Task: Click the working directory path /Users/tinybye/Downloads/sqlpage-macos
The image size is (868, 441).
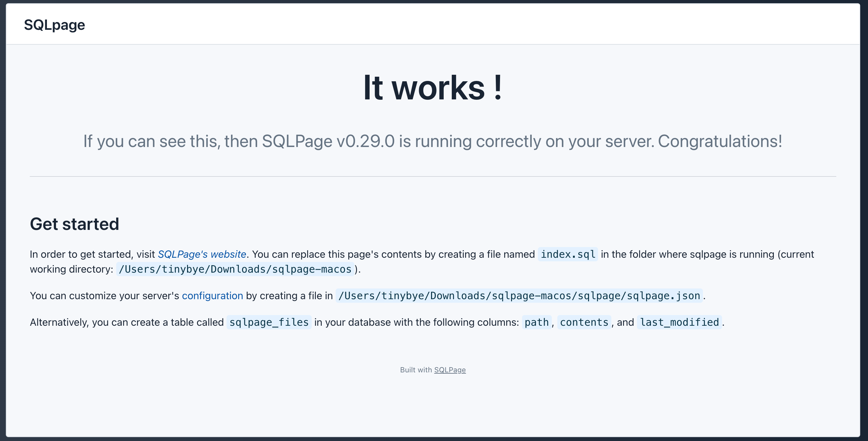Action: pyautogui.click(x=235, y=269)
